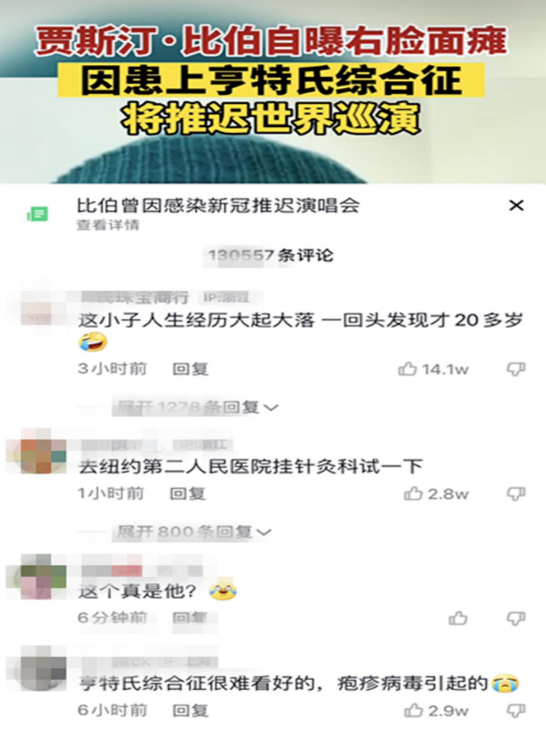This screenshot has height=733, width=546.
Task: Like the 亨特氏综合征 comment with 2.9w
Action: click(x=413, y=711)
